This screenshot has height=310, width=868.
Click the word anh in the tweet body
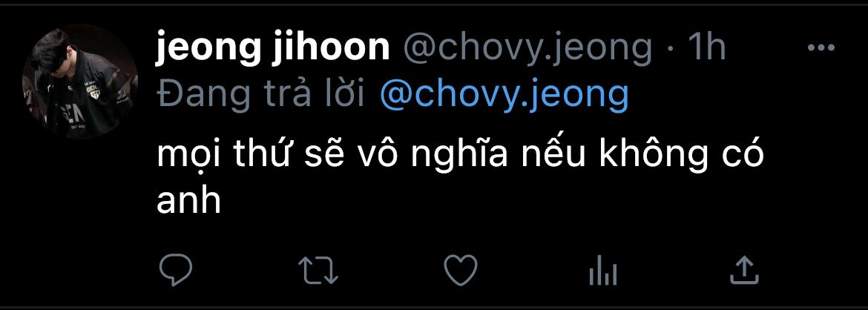point(188,202)
